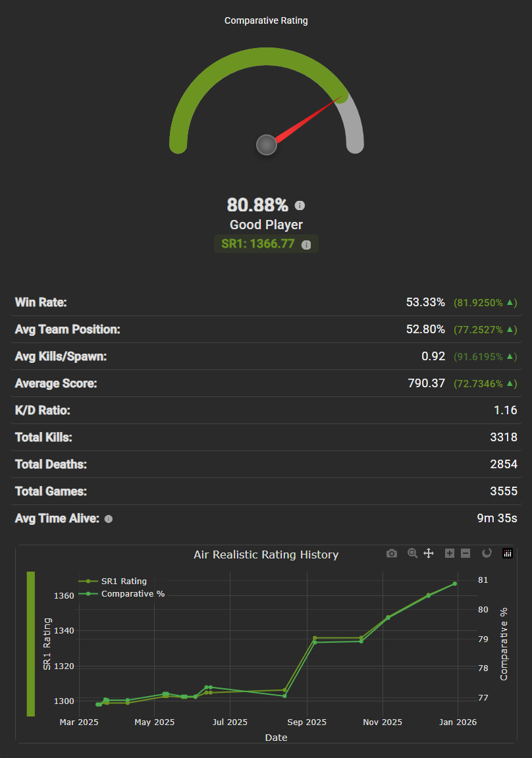This screenshot has height=758, width=532.
Task: Click the "Mar 2025" x-axis label
Action: pyautogui.click(x=79, y=722)
